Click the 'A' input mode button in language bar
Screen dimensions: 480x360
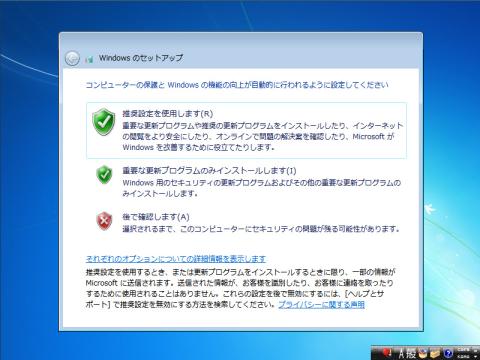click(402, 354)
